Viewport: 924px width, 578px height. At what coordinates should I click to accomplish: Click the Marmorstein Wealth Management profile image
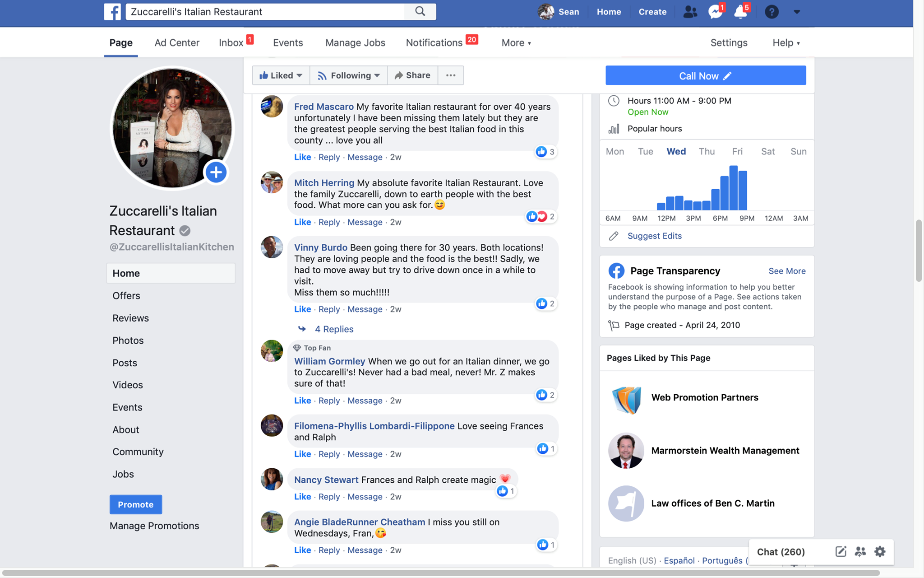click(626, 451)
